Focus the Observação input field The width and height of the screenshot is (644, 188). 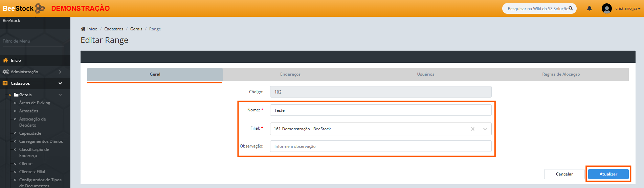(x=380, y=146)
